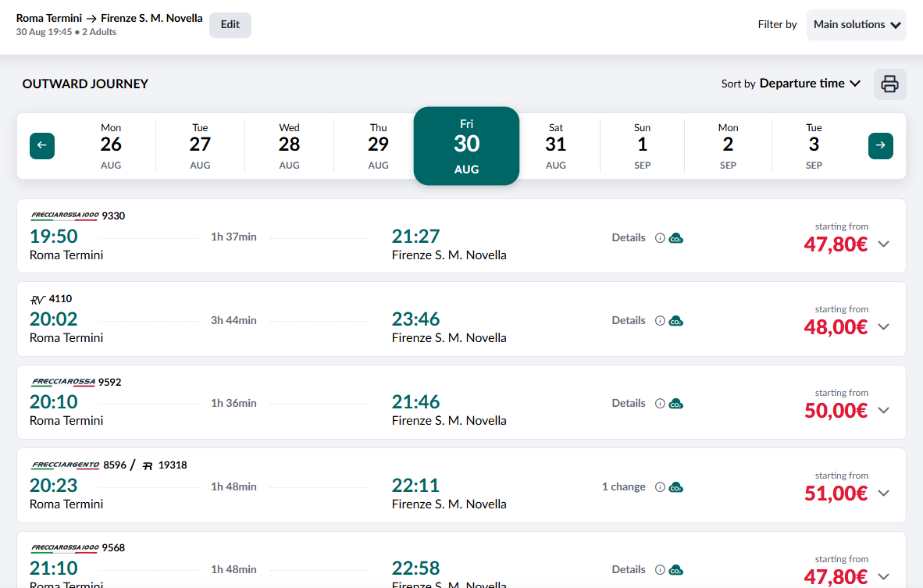Viewport: 923px width, 588px height.
Task: Click the 50,00€ price
Action: (836, 411)
